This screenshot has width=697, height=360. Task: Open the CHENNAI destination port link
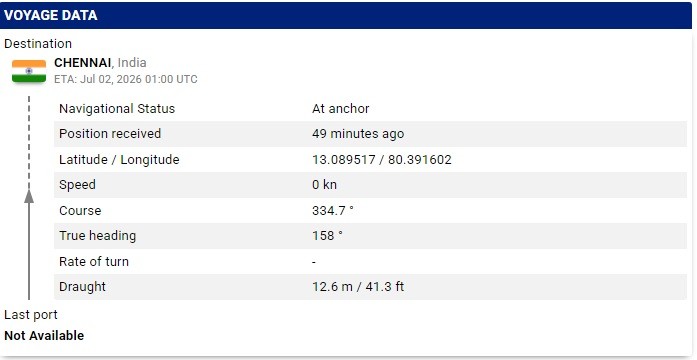click(x=82, y=63)
